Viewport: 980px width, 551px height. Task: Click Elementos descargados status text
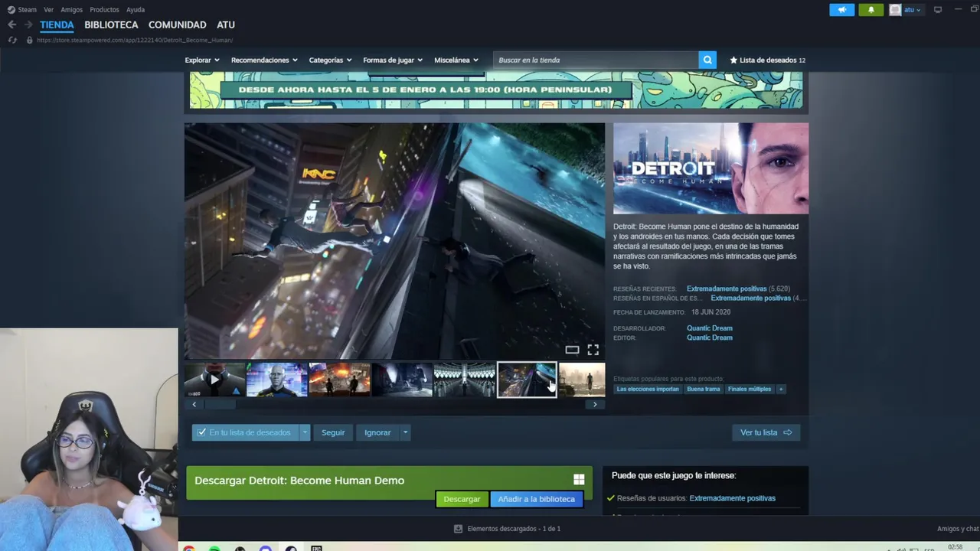(x=514, y=529)
